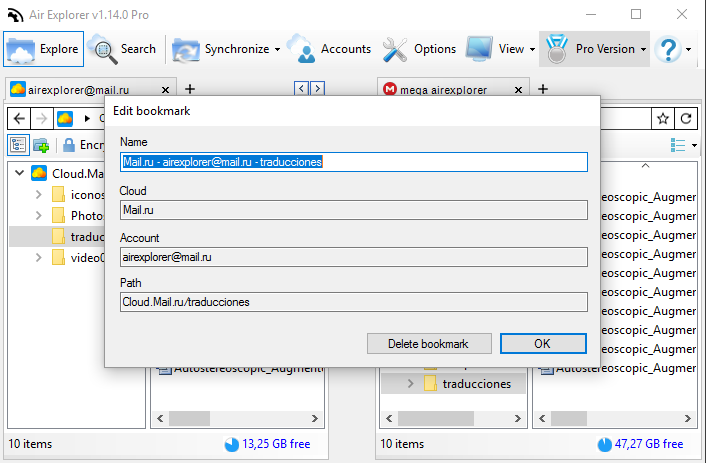Screen dimensions: 706x463
Task: Open the Accounts manager
Action: (329, 49)
